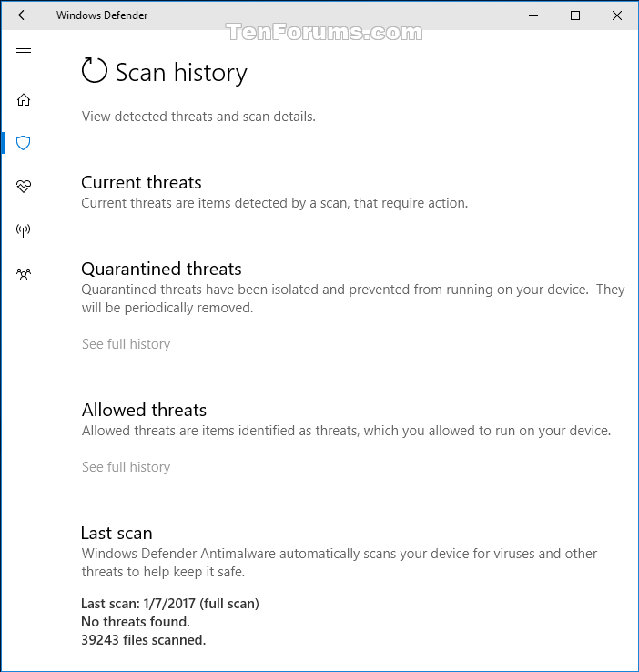Click the circular Scan history icon
This screenshot has width=639, height=672.
tap(95, 70)
